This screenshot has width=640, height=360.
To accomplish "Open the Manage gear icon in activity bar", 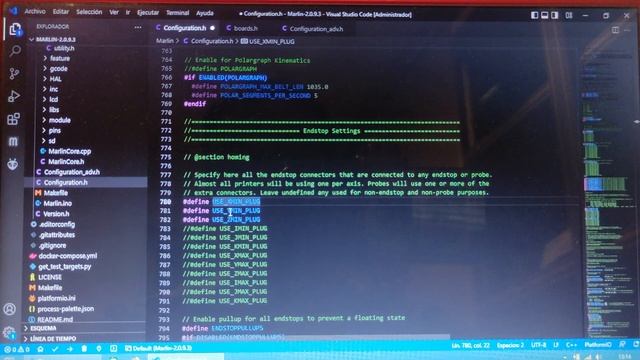I will point(9,333).
